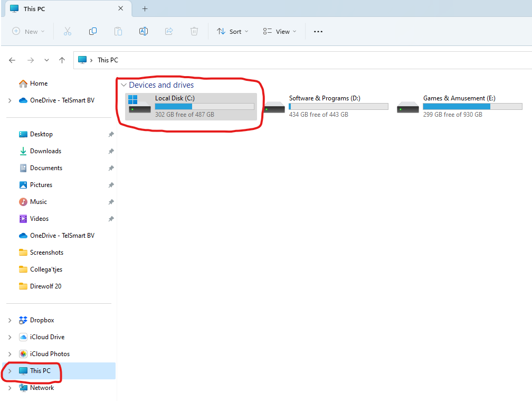The width and height of the screenshot is (532, 401).
Task: Open a new tab with plus button
Action: pos(145,9)
